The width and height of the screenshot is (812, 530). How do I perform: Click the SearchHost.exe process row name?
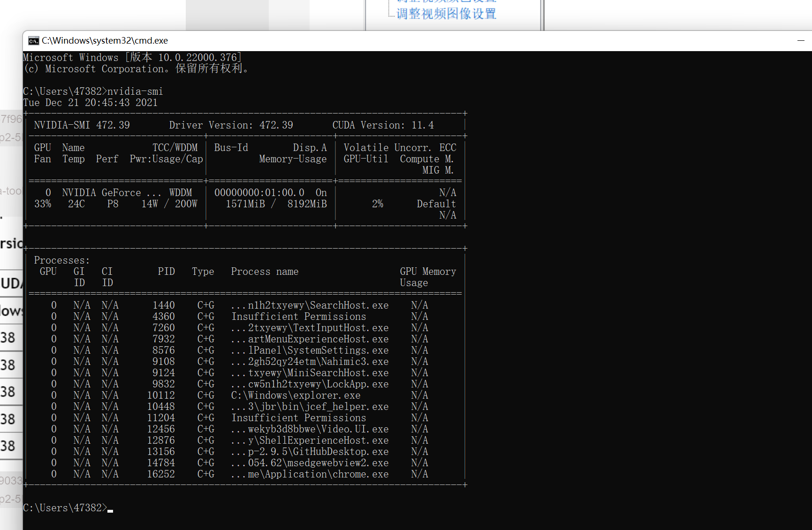(x=310, y=305)
